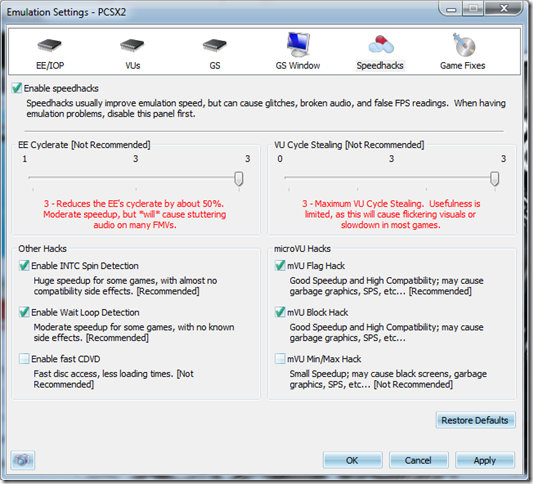Uncheck Enable INTC Spin Detection

[24, 265]
